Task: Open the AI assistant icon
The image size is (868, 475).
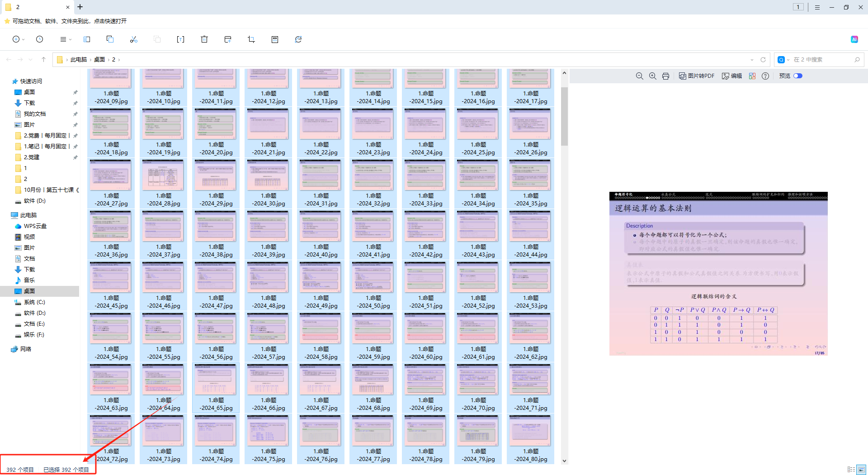Action: pyautogui.click(x=854, y=39)
